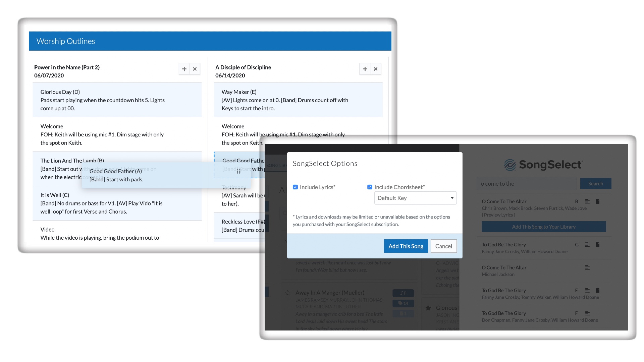Click star icon next to Away In A Manger
This screenshot has height=362, width=644.
287,293
